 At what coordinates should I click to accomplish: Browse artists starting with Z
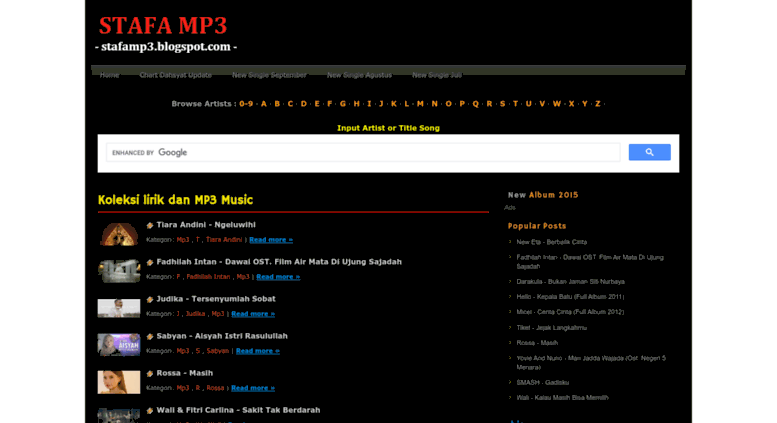point(598,104)
